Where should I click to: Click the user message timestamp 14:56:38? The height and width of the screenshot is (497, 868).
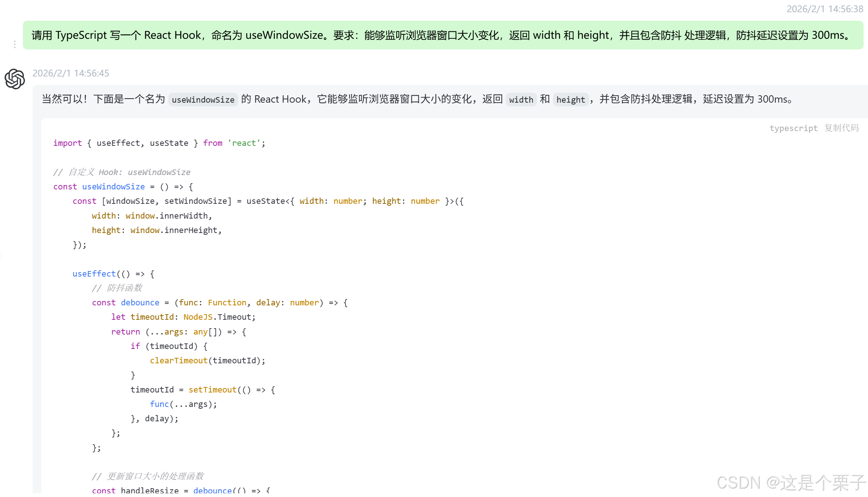pyautogui.click(x=824, y=9)
